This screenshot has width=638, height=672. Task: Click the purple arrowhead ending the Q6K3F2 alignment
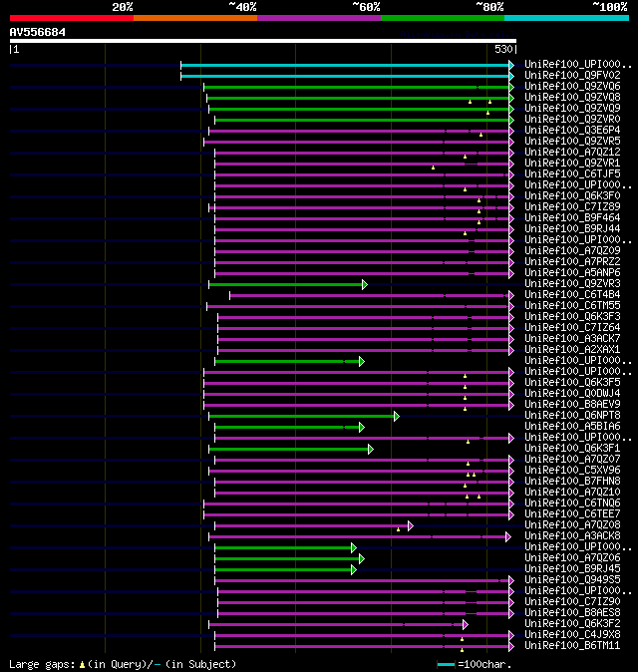[466, 625]
